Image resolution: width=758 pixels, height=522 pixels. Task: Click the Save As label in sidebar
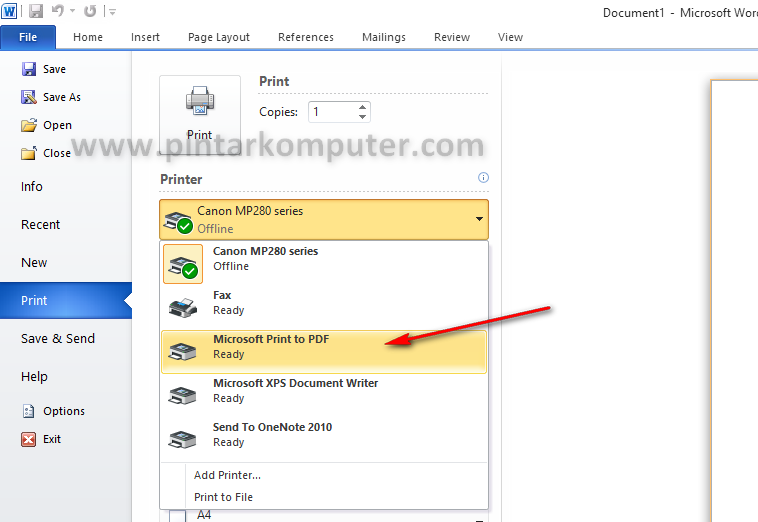[x=62, y=97]
